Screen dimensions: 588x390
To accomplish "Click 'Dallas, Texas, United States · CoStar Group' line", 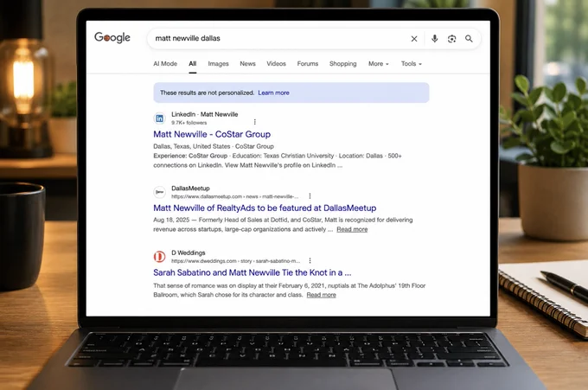I will 214,146.
